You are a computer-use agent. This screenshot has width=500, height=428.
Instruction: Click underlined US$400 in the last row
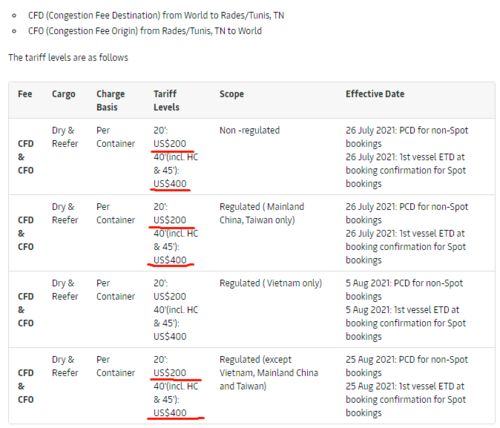[x=170, y=413]
